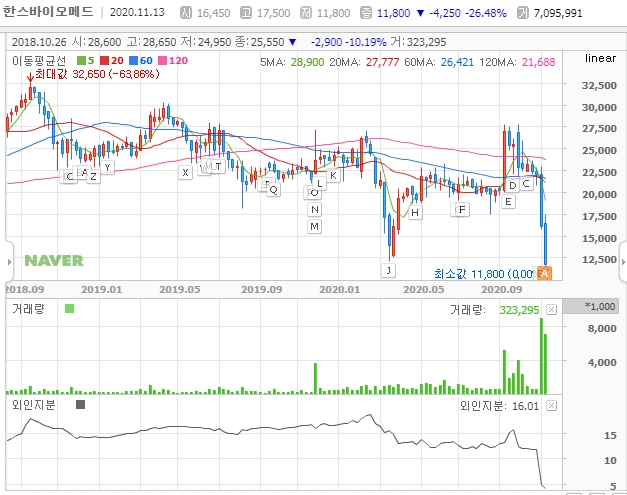Open the X event marker on the chart
627x495 pixels.
(185, 172)
